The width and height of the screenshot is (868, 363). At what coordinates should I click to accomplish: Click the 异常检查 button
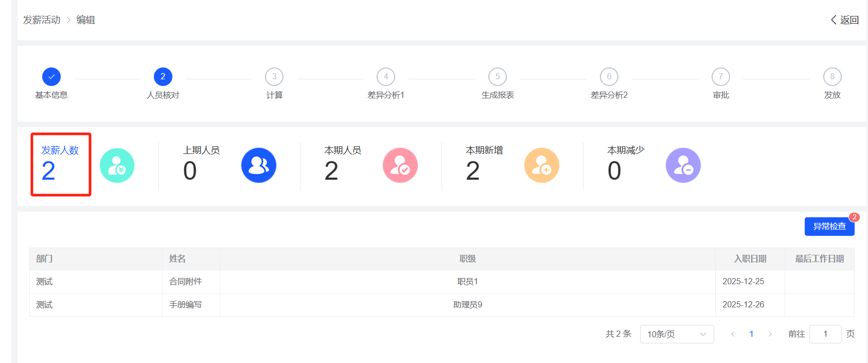(829, 227)
